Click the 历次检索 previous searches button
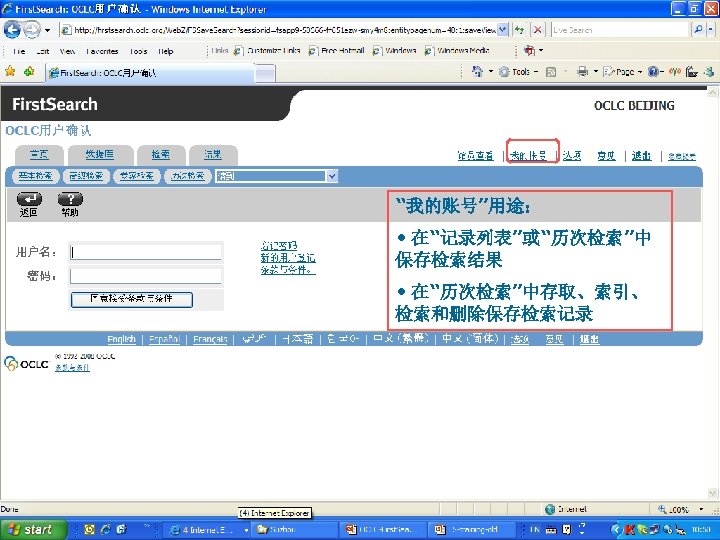720x540 pixels. (x=187, y=176)
